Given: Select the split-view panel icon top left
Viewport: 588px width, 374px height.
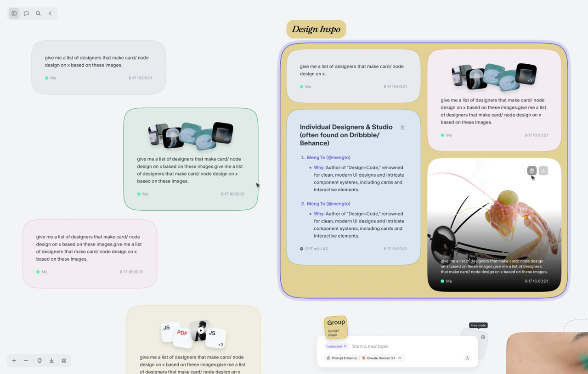Looking at the screenshot, I should point(14,13).
